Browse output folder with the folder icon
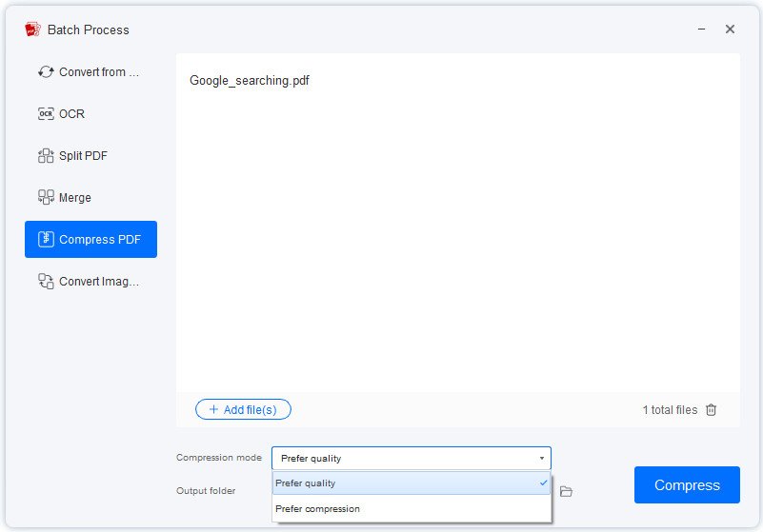The image size is (763, 532). (566, 491)
